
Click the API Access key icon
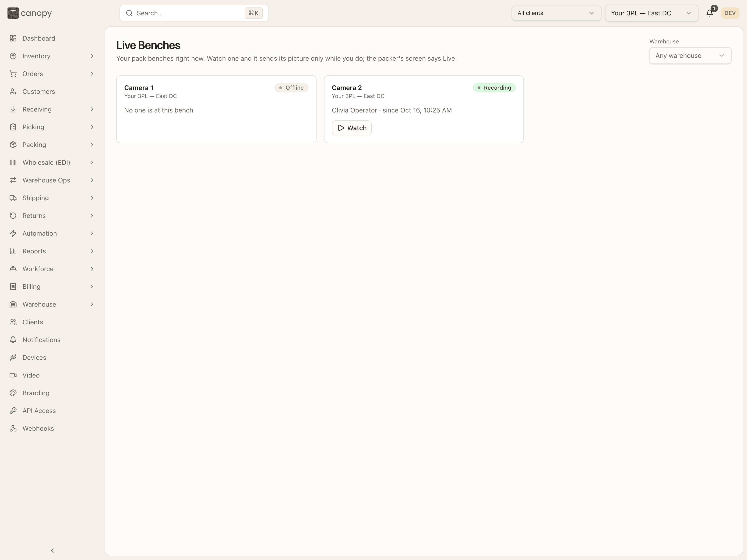13,410
